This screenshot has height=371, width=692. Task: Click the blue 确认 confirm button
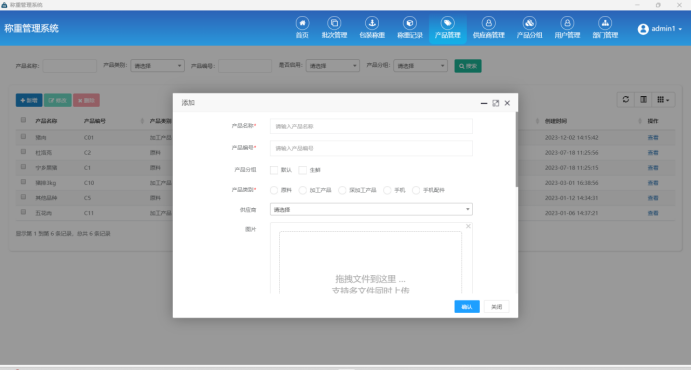[467, 307]
